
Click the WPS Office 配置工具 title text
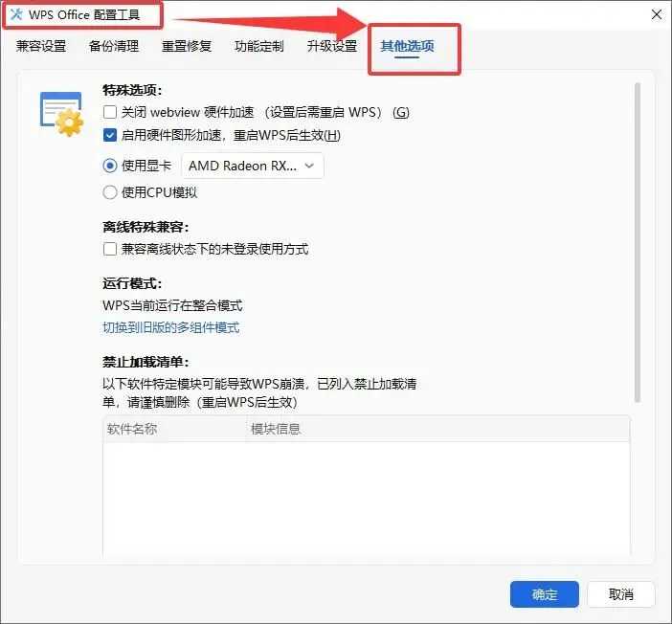pos(84,15)
